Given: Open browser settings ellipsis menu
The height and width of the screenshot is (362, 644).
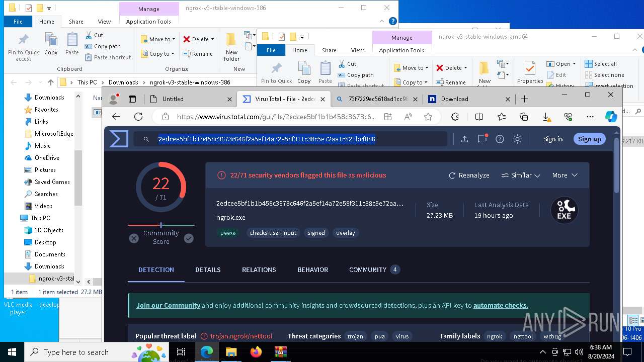Looking at the screenshot, I should click(x=590, y=117).
